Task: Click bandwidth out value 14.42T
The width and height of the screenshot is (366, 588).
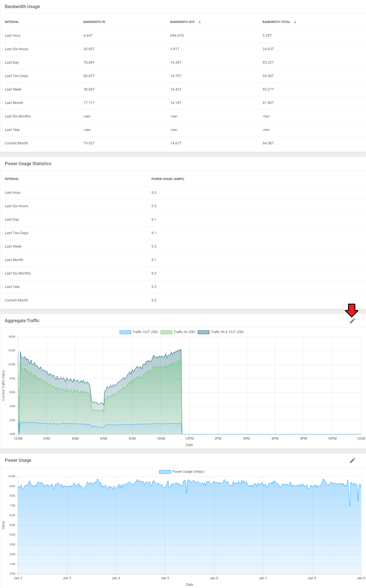Action: 176,89
